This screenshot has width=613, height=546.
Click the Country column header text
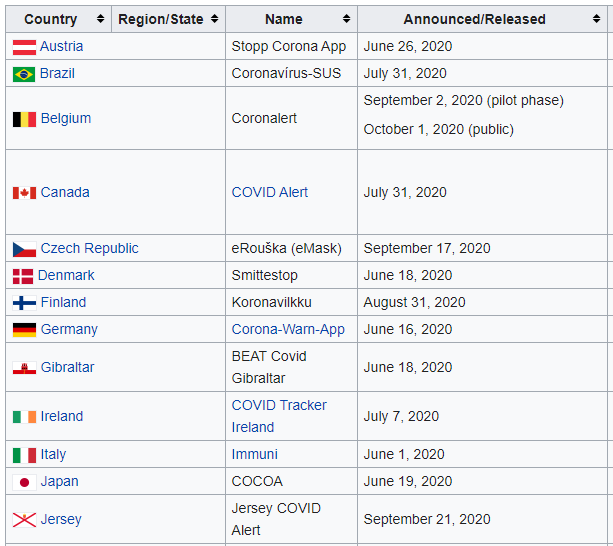point(50,19)
